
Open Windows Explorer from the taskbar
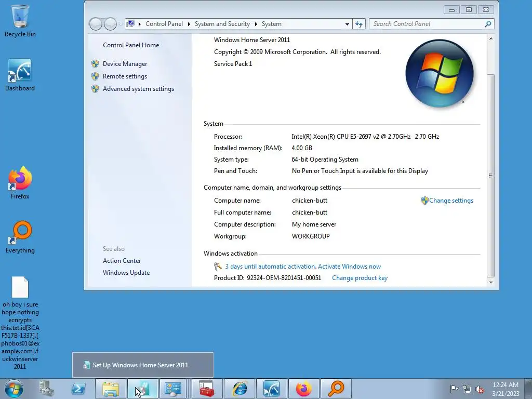point(111,389)
